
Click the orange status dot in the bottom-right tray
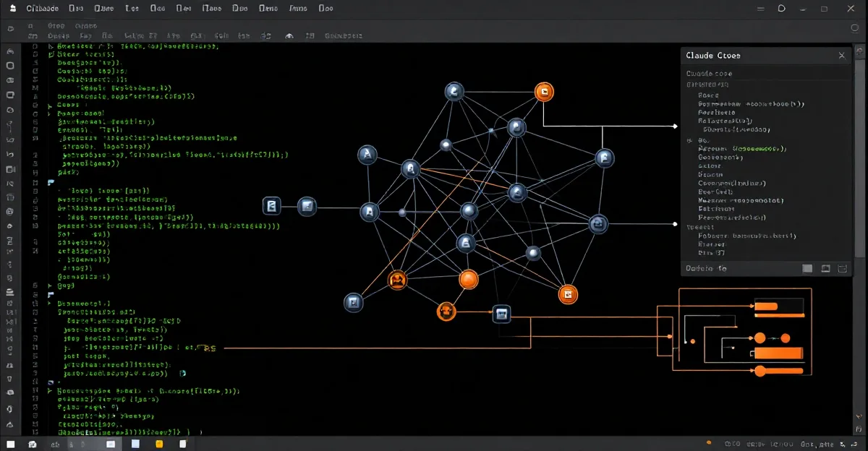click(710, 444)
